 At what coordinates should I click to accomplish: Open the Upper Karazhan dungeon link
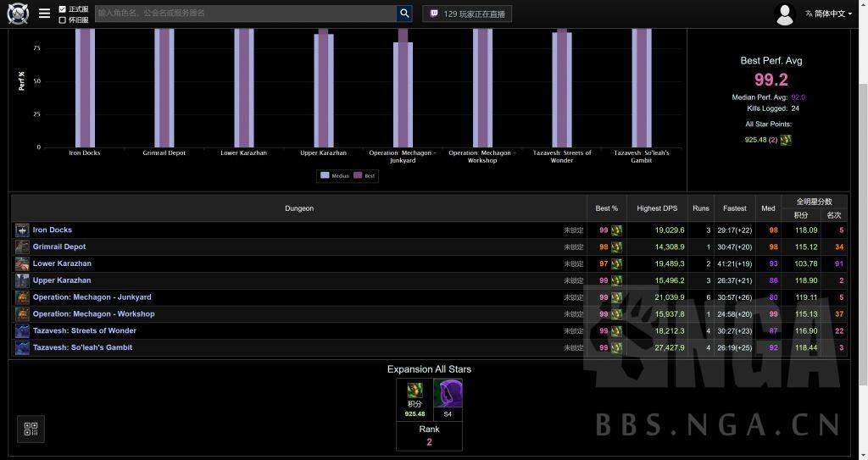tap(61, 280)
